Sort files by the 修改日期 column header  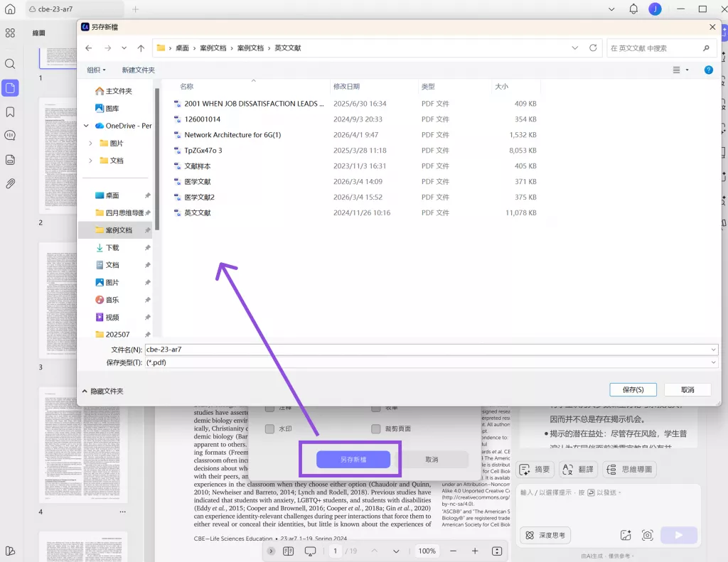pyautogui.click(x=346, y=86)
